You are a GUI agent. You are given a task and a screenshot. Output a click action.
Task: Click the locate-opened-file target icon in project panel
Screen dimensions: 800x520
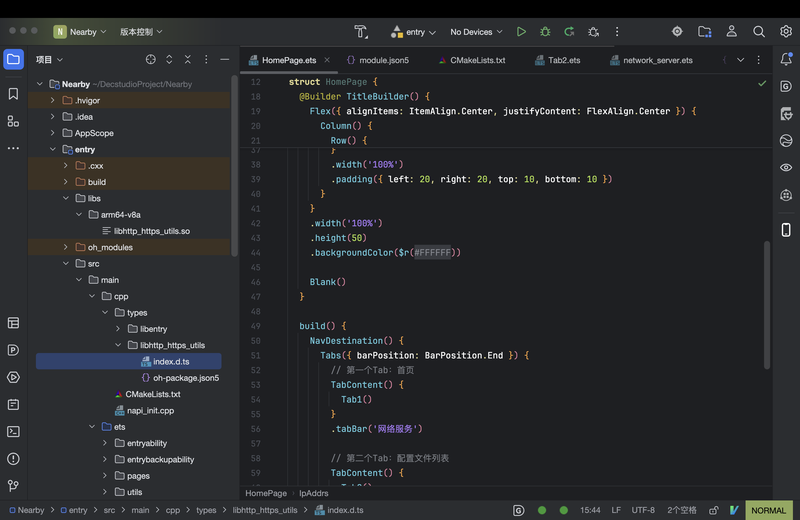(151, 60)
